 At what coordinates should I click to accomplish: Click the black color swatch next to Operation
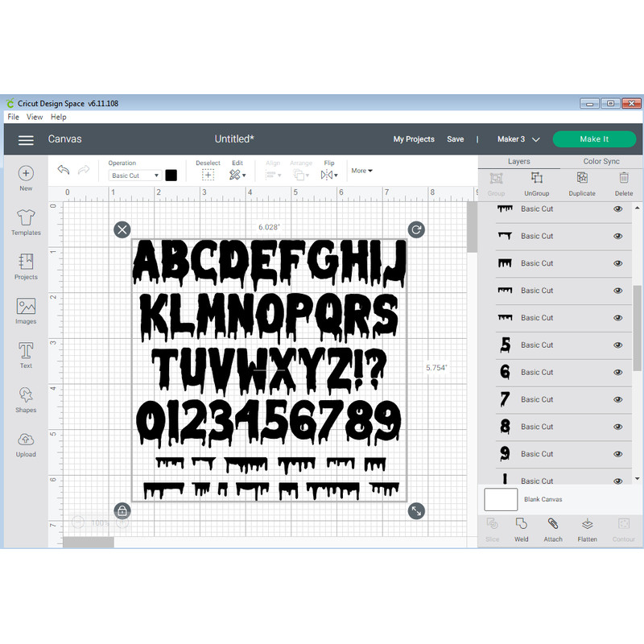pos(171,175)
